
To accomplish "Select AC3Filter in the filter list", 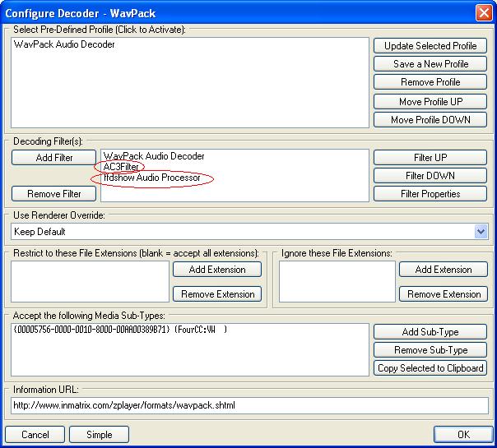I will pyautogui.click(x=121, y=167).
